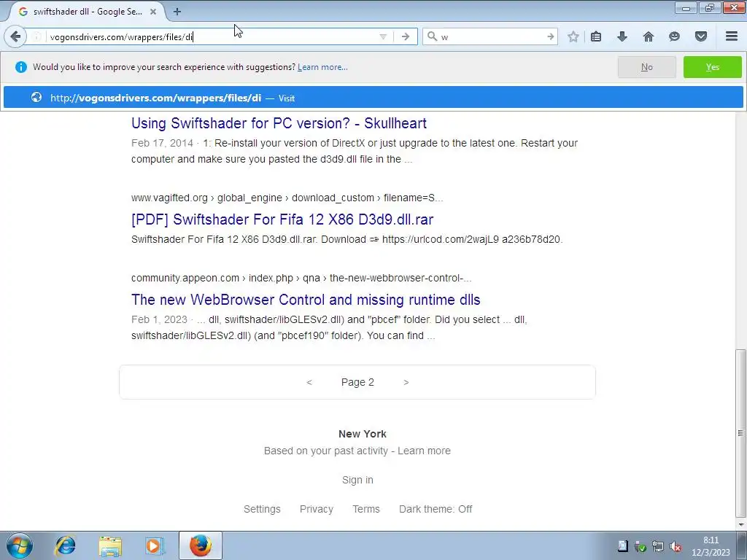
Task: Click Firefox taskbar icon
Action: (x=201, y=545)
